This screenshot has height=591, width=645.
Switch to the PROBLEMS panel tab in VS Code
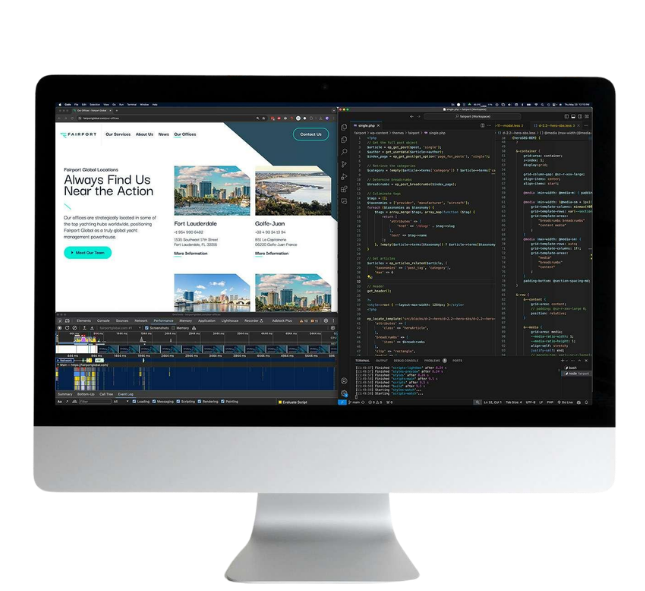432,361
